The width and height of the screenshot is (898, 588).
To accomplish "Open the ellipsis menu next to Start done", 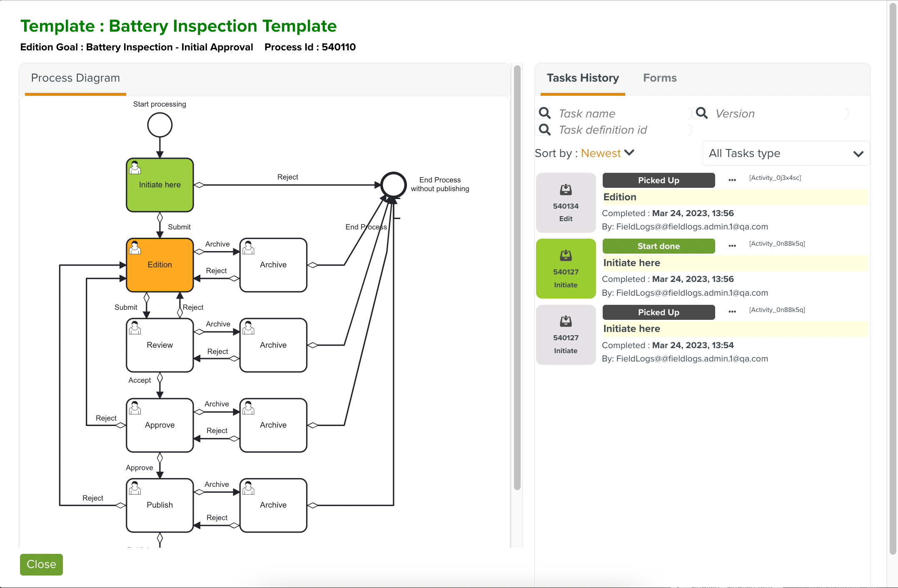I will pos(732,246).
